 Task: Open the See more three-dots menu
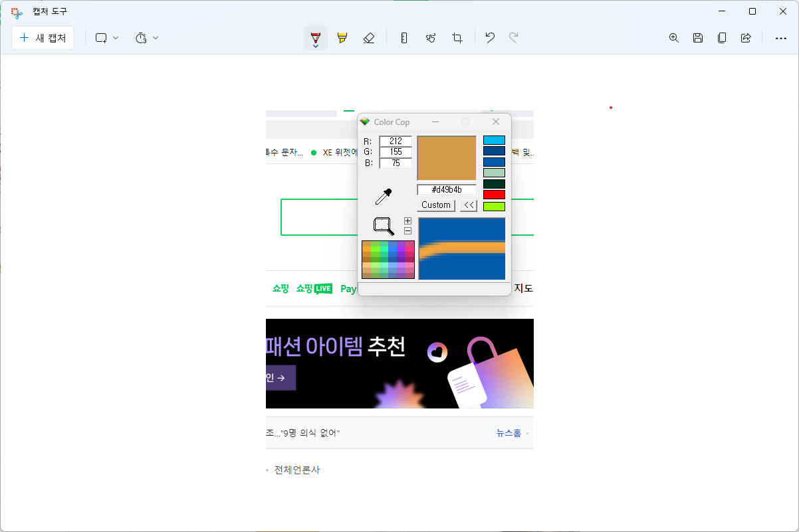(x=781, y=38)
